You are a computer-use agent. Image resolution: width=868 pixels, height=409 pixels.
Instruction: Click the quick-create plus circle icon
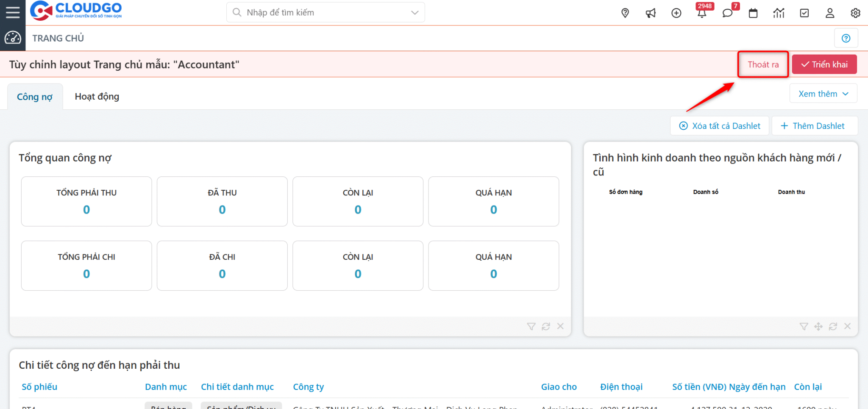[676, 13]
